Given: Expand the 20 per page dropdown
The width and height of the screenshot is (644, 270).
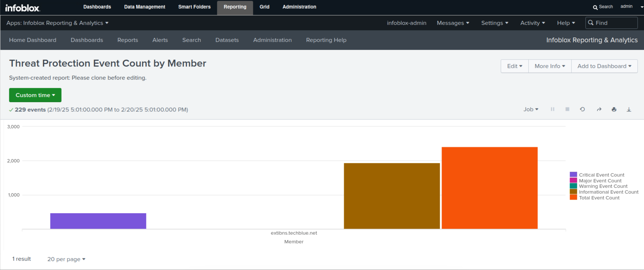Looking at the screenshot, I should [x=66, y=259].
